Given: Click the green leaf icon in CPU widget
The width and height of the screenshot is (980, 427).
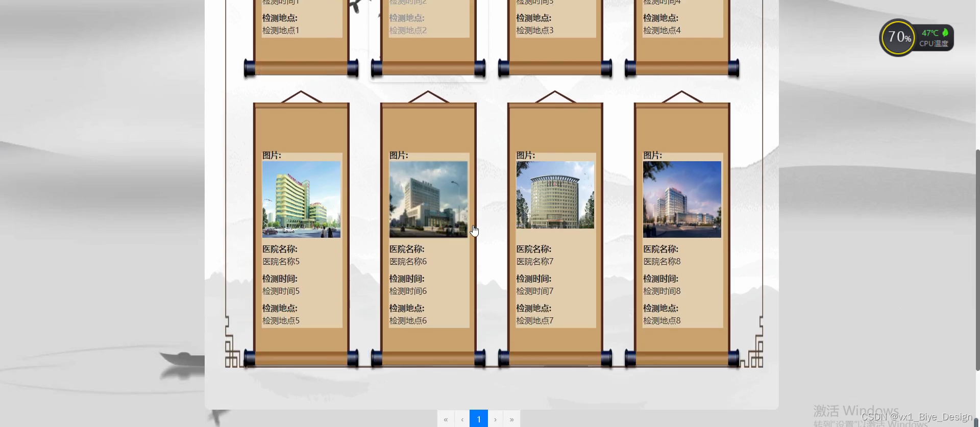Looking at the screenshot, I should [x=945, y=32].
